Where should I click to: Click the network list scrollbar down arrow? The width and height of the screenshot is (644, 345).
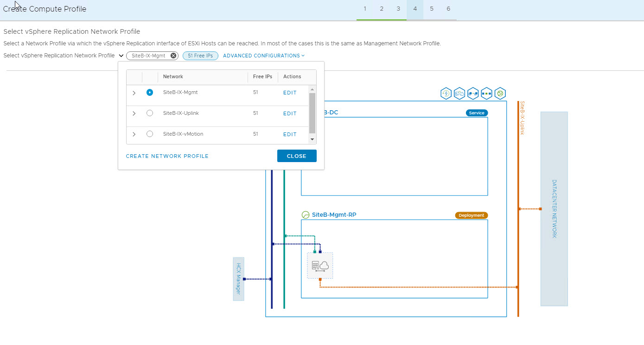point(312,139)
